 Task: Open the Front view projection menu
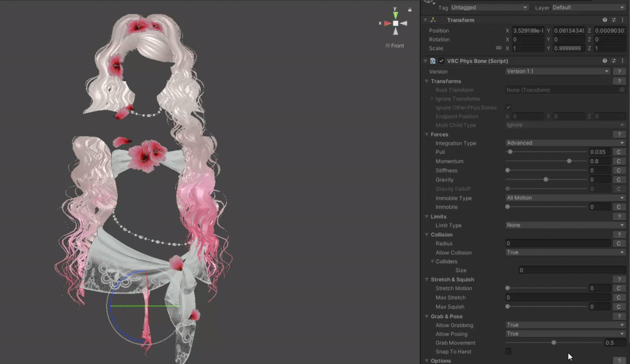[394, 45]
